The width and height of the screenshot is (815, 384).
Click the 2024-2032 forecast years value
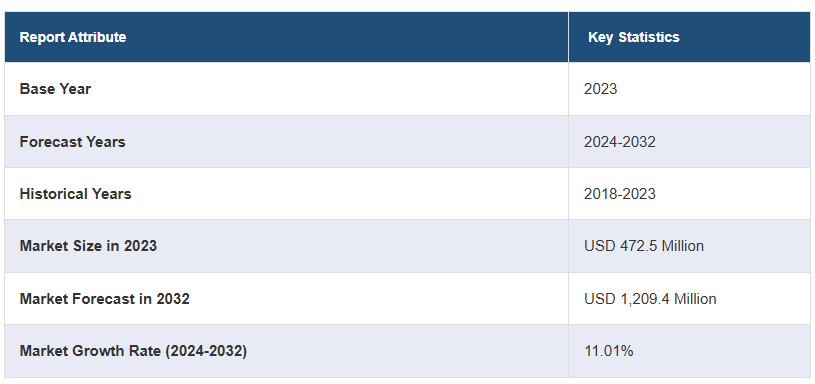tap(620, 141)
